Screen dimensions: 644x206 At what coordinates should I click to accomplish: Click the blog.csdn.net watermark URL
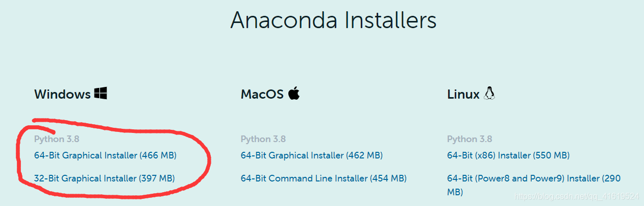coord(576,196)
